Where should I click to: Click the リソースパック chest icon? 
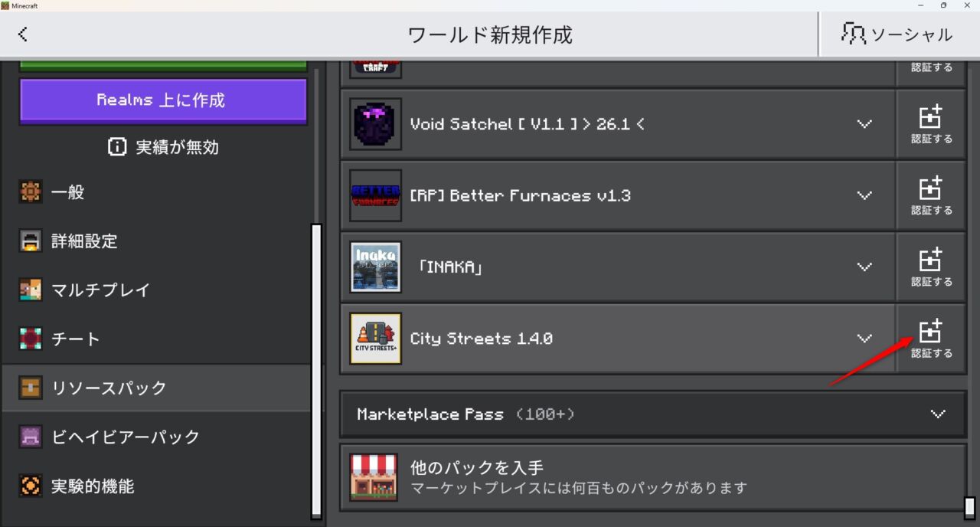[x=31, y=388]
